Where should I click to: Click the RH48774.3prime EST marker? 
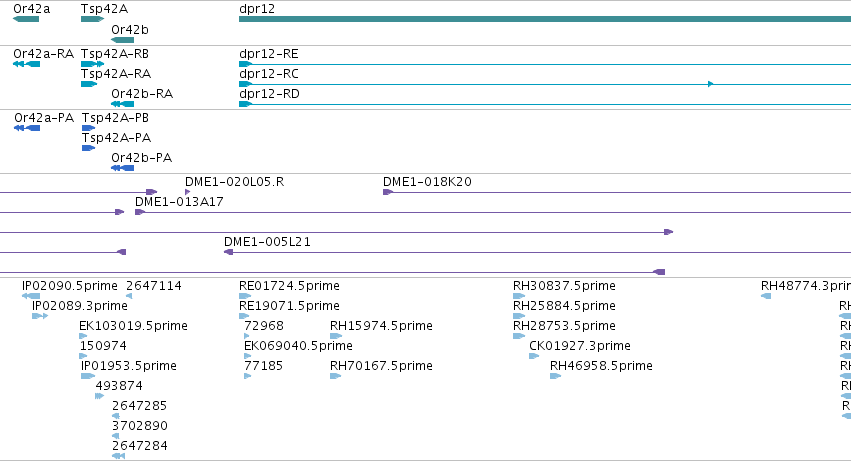tap(766, 296)
